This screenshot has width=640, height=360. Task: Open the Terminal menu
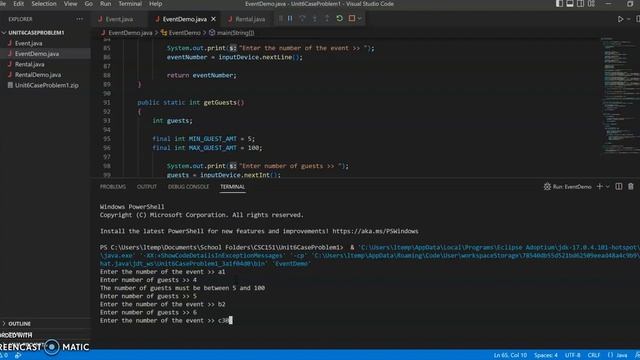tap(130, 4)
